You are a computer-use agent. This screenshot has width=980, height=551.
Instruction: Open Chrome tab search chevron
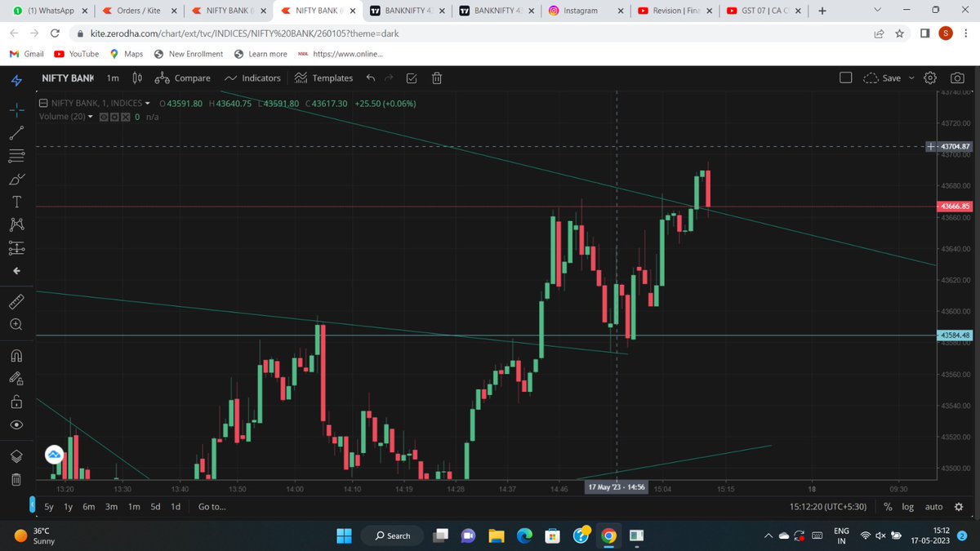[876, 11]
